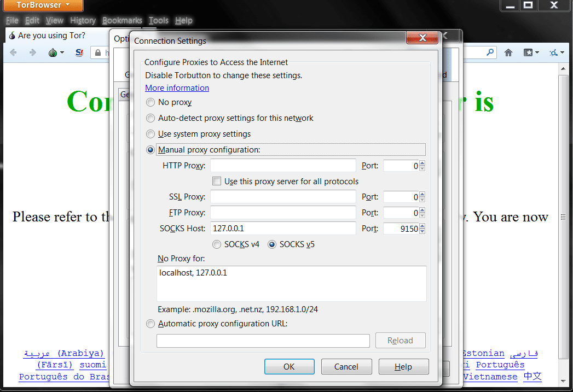Open the Help menu
This screenshot has width=573, height=392.
[x=183, y=20]
